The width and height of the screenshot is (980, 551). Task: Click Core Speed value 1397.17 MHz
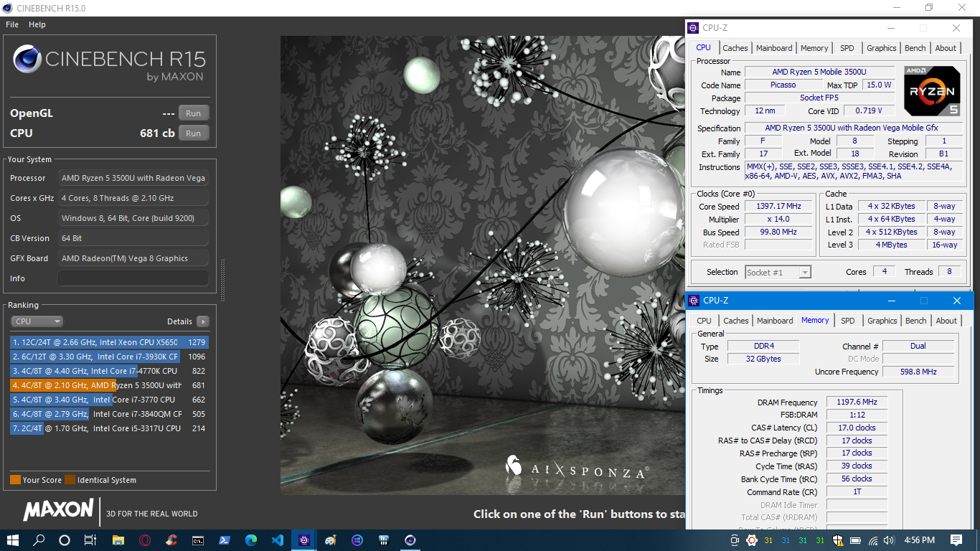777,207
